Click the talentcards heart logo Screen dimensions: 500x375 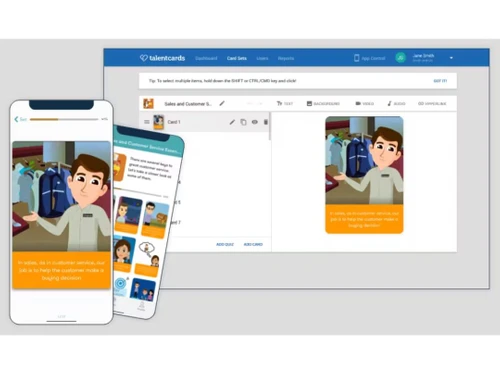coord(144,58)
